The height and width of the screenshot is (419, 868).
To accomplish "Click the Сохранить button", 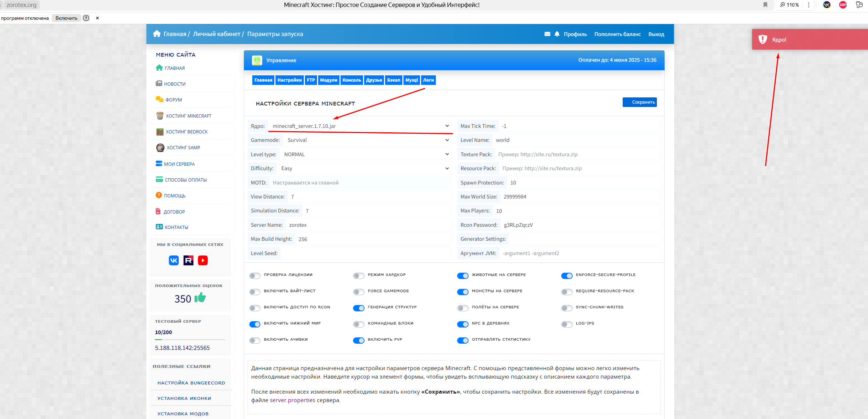I will pyautogui.click(x=640, y=102).
